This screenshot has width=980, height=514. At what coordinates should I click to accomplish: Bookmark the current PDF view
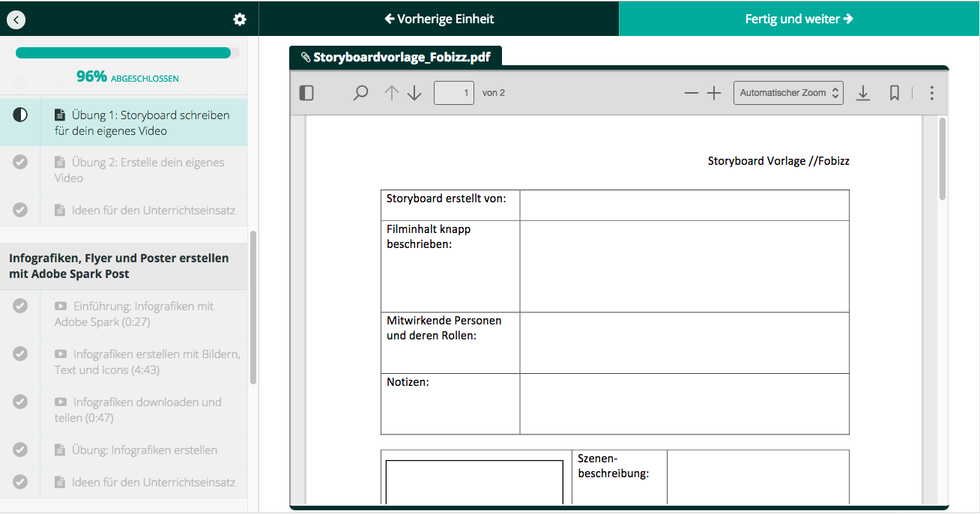[x=895, y=92]
